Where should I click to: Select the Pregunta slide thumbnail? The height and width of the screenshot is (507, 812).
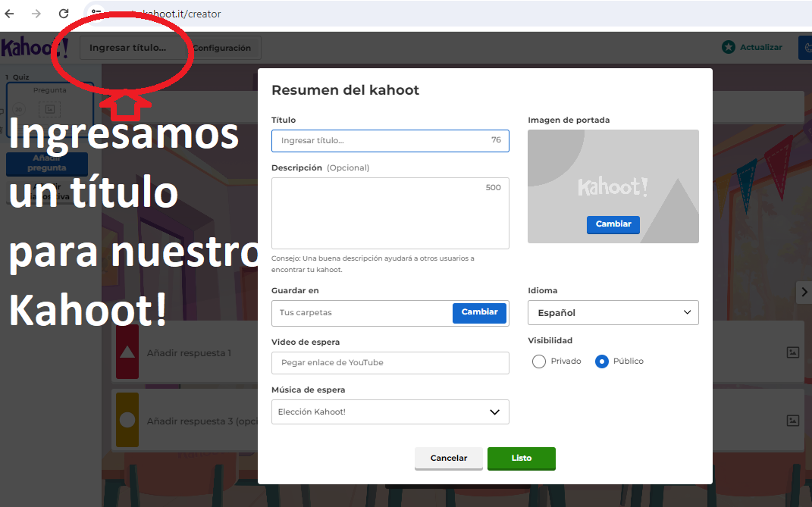(x=50, y=109)
